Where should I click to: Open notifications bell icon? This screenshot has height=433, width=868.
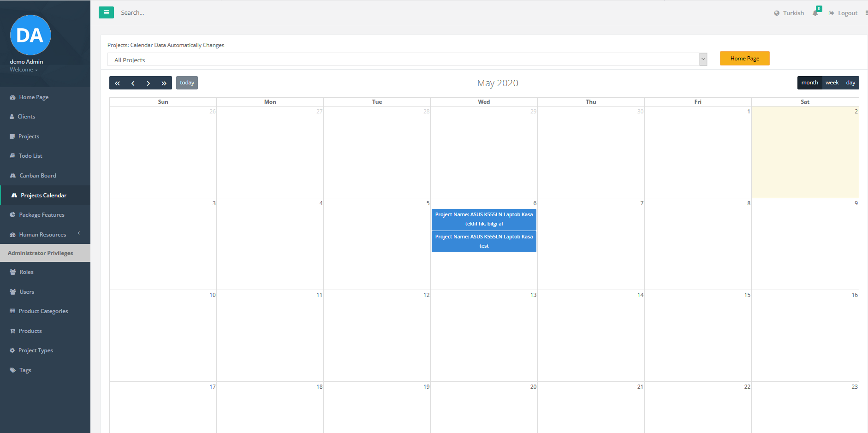pyautogui.click(x=815, y=13)
